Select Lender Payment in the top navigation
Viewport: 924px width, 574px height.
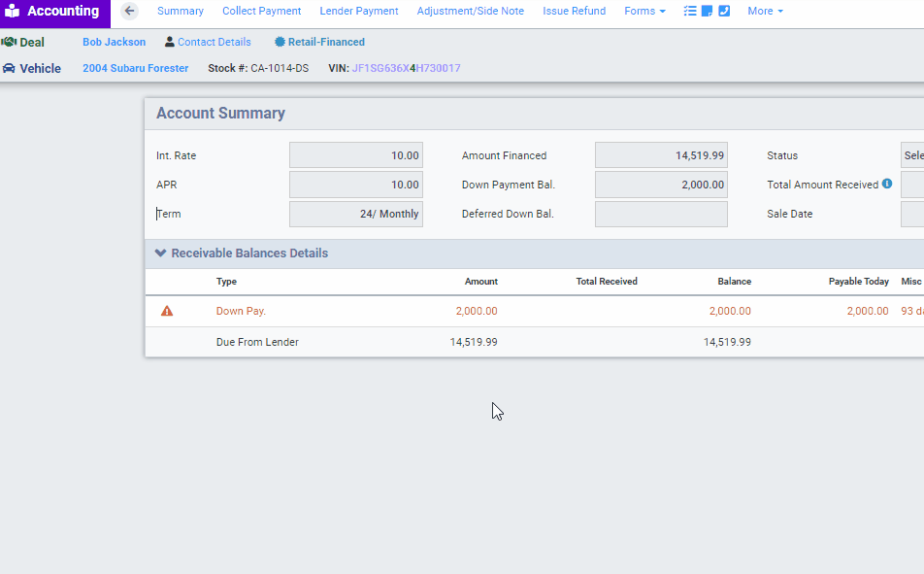(359, 12)
